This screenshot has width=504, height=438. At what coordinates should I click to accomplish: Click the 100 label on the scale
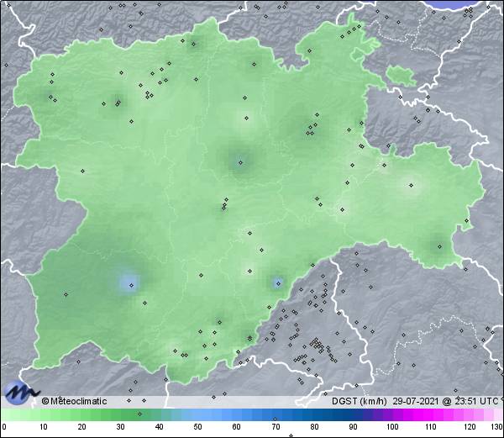[x=392, y=427]
